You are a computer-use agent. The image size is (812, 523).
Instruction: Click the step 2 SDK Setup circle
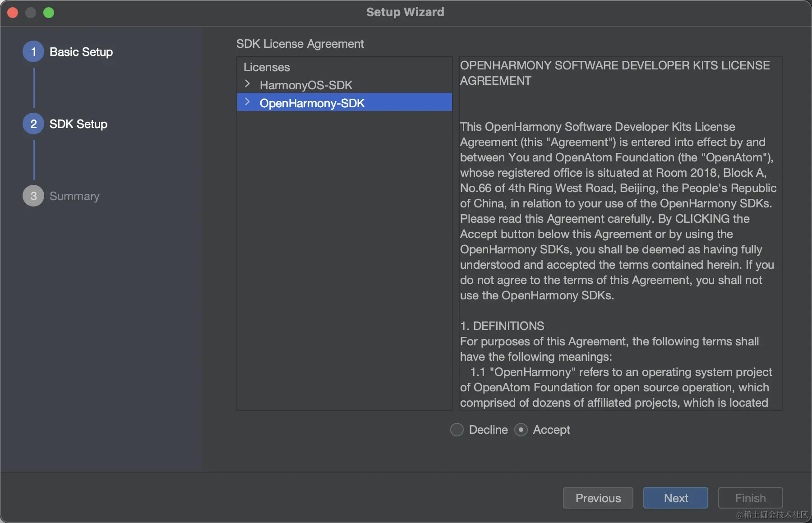33,124
